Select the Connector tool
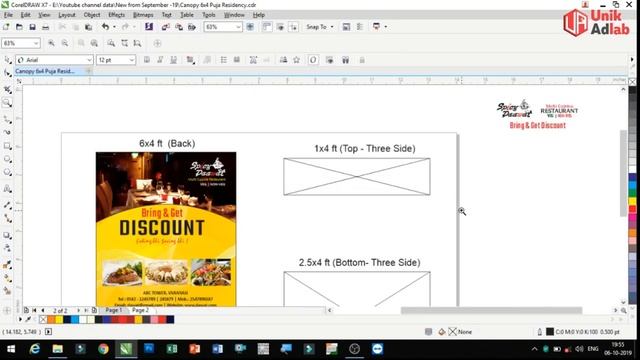The height and width of the screenshot is (360, 640). 7,218
